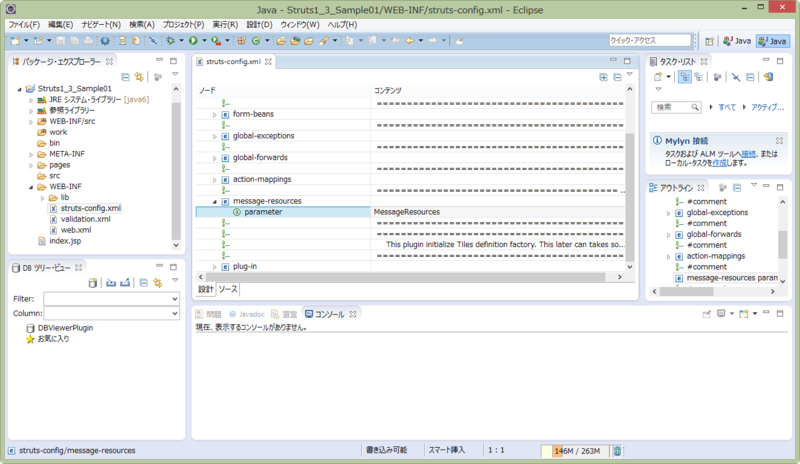
Task: Click the New Java Package toolbar icon
Action: coord(242,41)
